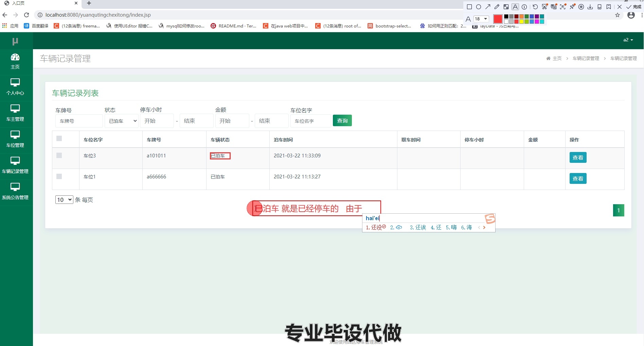
Task: Expand the a2 user account menu
Action: (628, 40)
